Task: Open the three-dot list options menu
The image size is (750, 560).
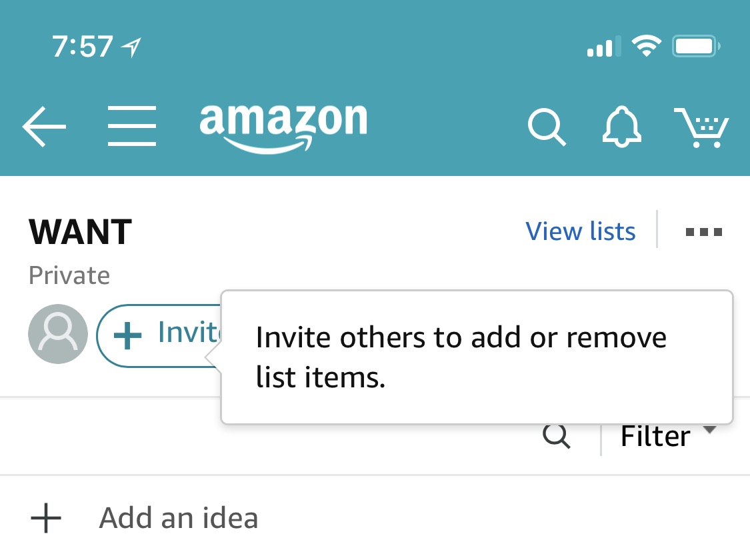Action: point(703,232)
